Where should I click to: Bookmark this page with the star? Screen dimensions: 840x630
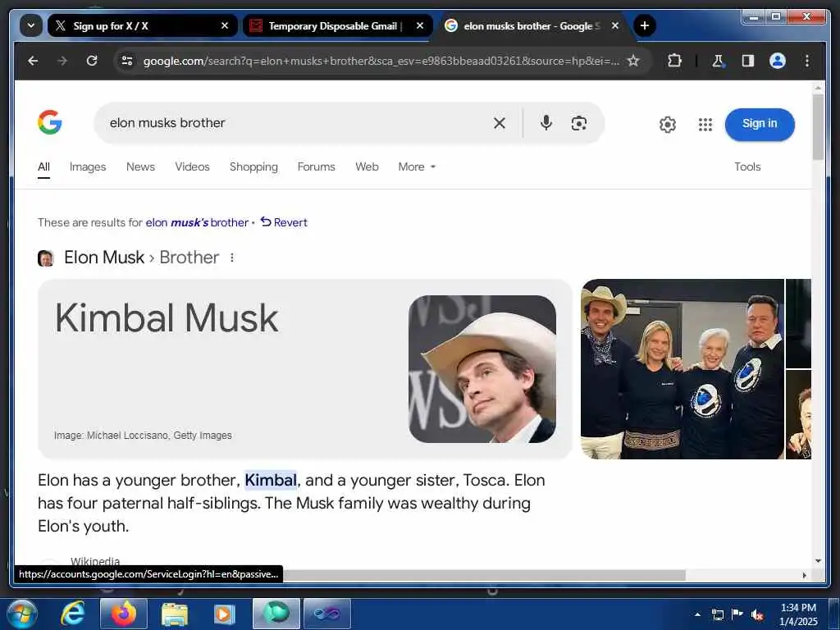tap(633, 61)
